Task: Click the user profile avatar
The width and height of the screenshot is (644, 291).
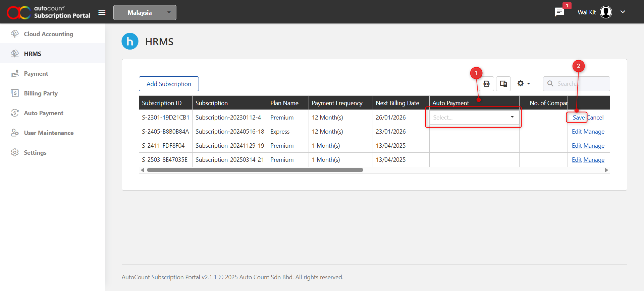Action: click(x=606, y=12)
